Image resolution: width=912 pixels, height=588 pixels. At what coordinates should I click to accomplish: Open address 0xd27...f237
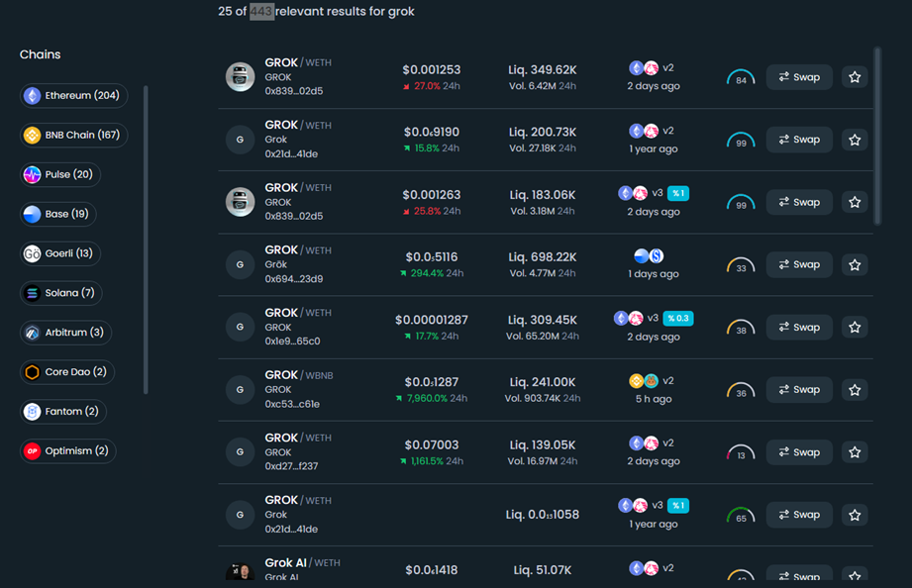[291, 466]
